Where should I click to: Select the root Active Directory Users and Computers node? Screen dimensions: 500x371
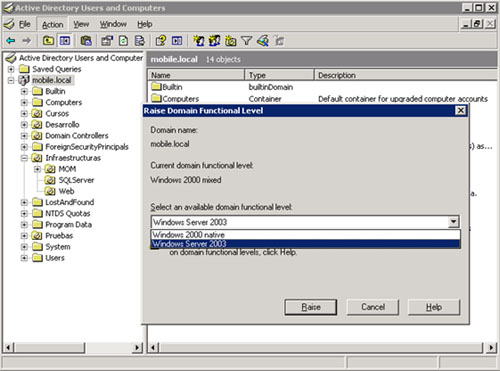coord(81,58)
